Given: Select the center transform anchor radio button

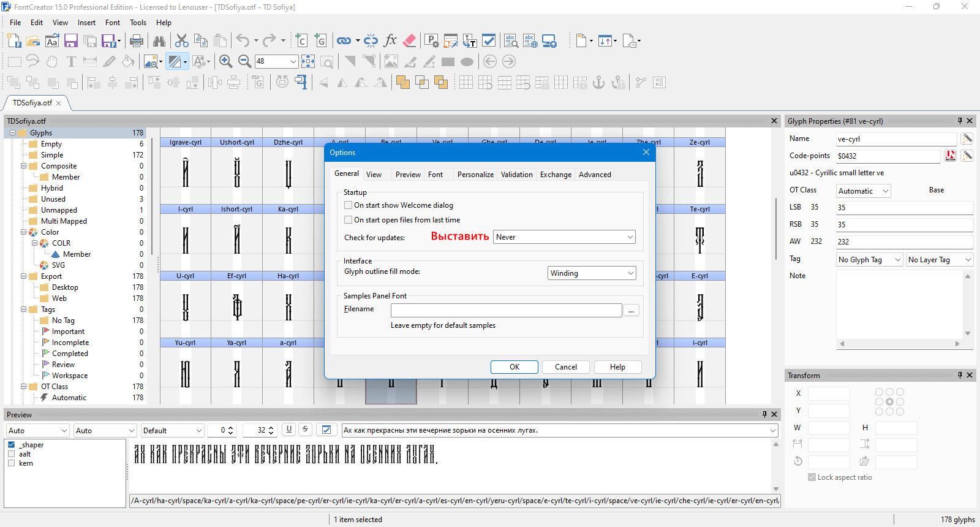Looking at the screenshot, I should click(x=889, y=402).
